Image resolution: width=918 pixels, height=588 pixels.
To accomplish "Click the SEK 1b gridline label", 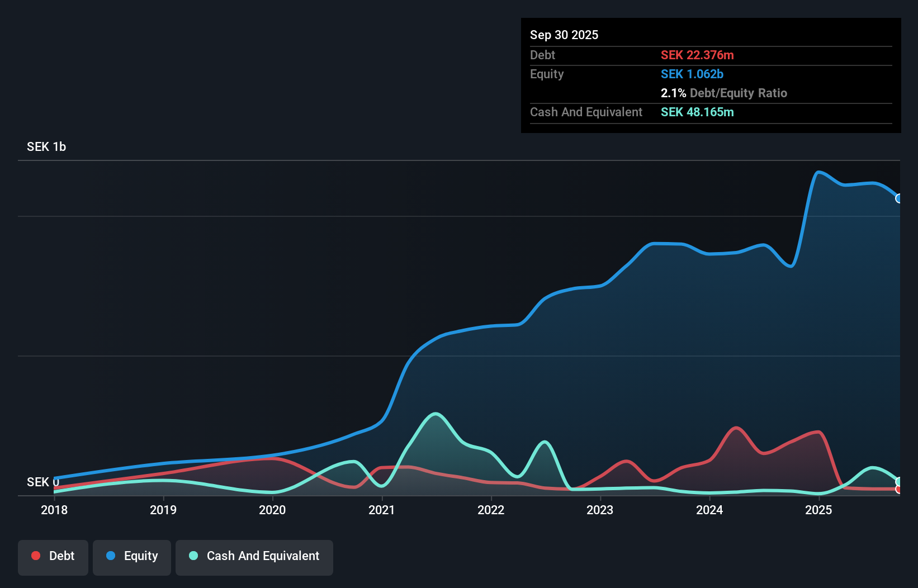I will 46,147.
